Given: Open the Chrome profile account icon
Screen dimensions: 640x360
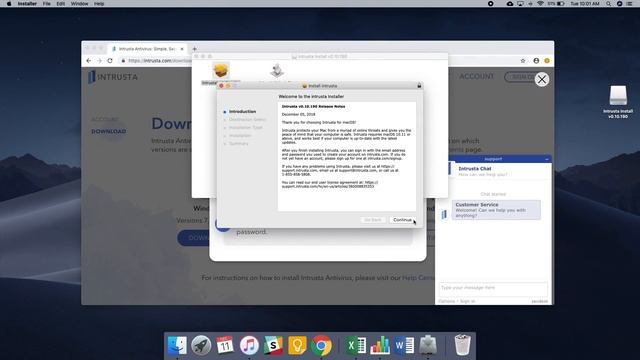Looking at the screenshot, I should click(x=536, y=60).
